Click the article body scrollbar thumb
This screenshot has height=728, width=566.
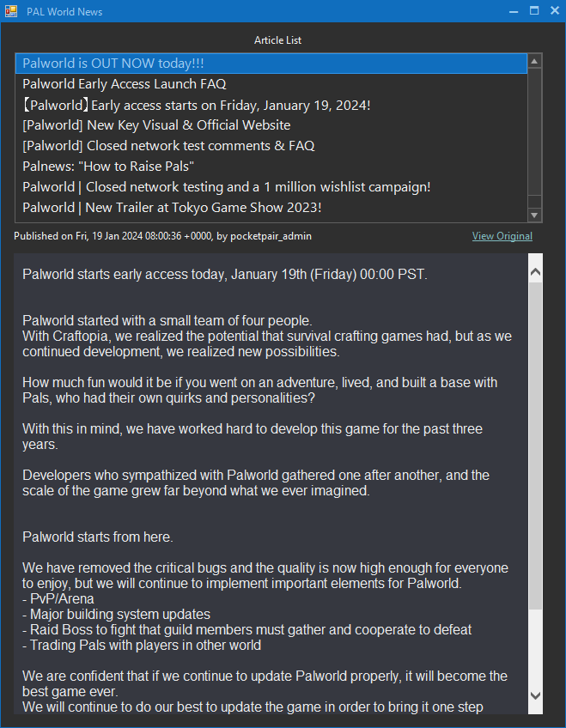pyautogui.click(x=535, y=446)
